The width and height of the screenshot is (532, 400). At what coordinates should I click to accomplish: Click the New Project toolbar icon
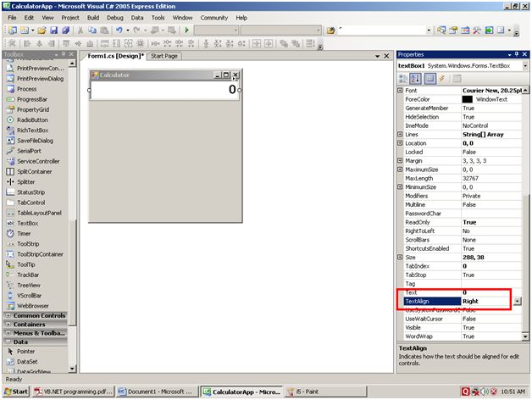(13, 31)
